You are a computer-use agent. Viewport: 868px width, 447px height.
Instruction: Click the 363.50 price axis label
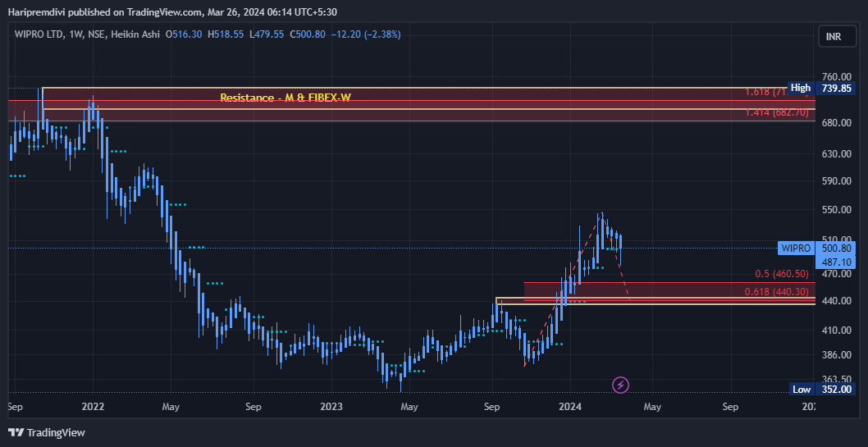[x=837, y=379]
